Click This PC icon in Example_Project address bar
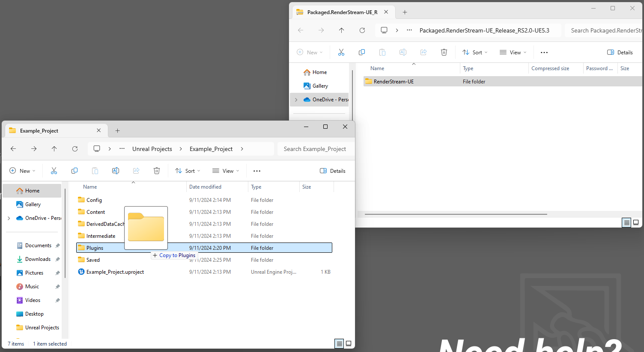This screenshot has width=644, height=352. (97, 149)
